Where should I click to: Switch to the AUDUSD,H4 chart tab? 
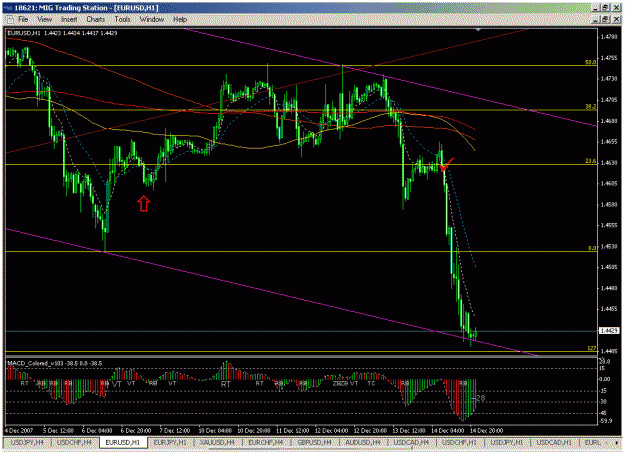pos(363,442)
